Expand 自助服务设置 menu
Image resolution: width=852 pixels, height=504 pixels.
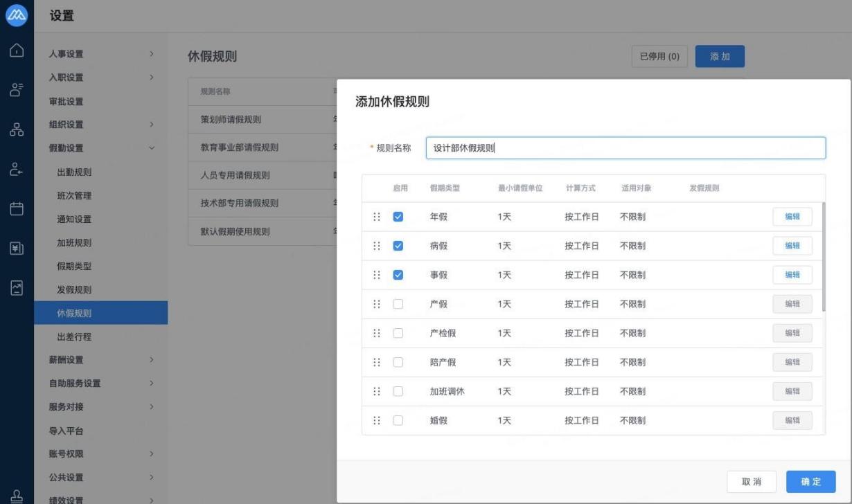pyautogui.click(x=100, y=384)
